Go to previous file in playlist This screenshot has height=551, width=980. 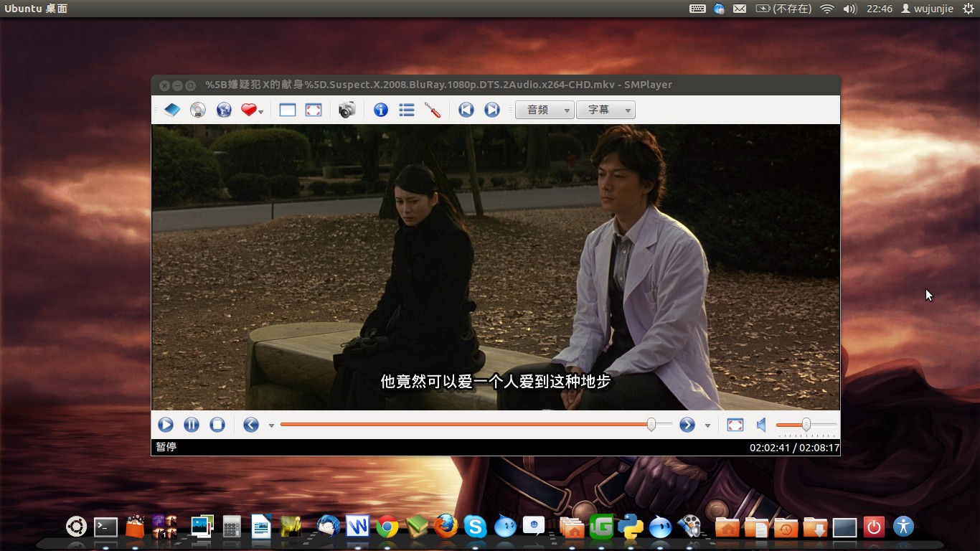pyautogui.click(x=466, y=110)
